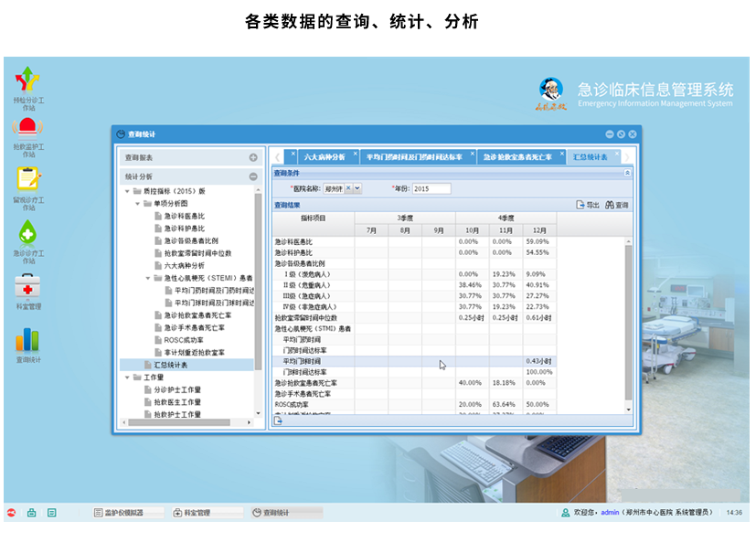Switch to the 急诊抢救室患者死亡率 tab

pyautogui.click(x=517, y=157)
